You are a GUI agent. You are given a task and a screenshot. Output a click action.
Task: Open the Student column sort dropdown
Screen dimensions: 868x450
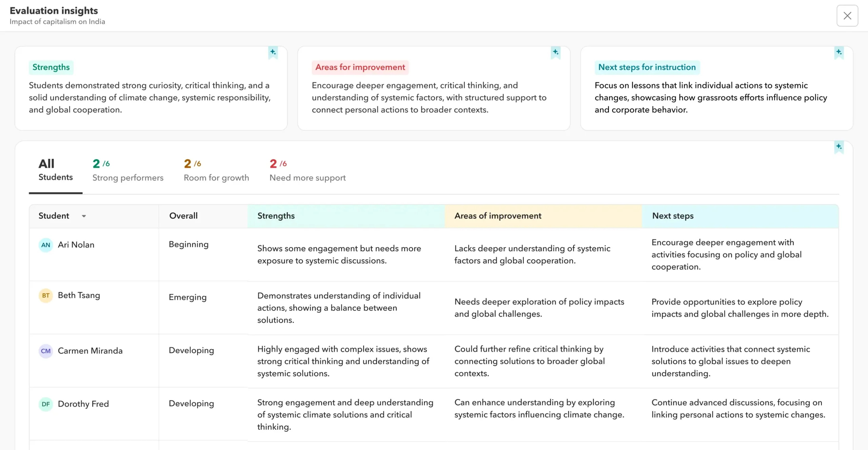click(83, 216)
